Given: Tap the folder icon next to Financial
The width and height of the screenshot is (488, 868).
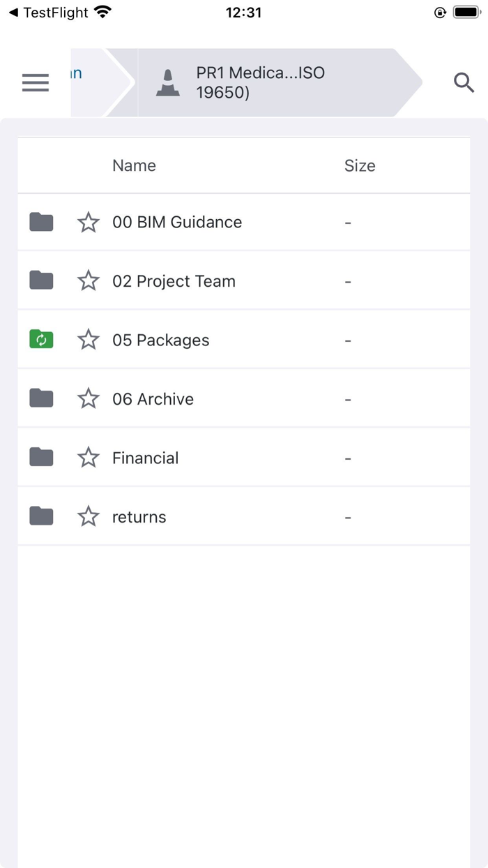Looking at the screenshot, I should coord(41,457).
